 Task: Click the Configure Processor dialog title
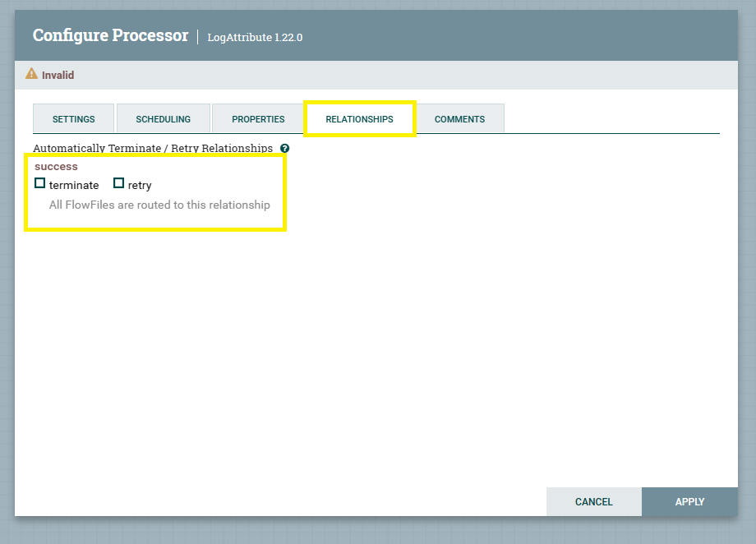tap(110, 35)
